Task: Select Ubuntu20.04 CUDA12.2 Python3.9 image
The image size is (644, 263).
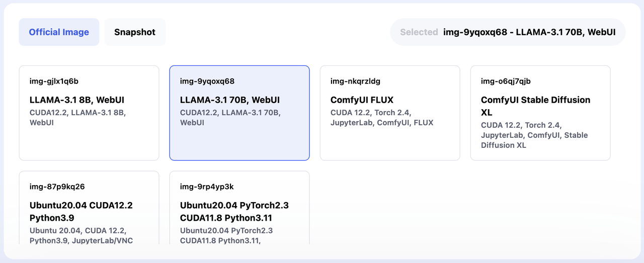Action: (89, 208)
